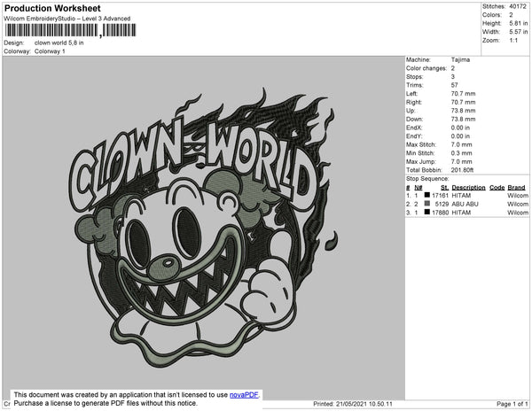532x411 pixels.
Task: Click the width value 5.57 in
Action: click(518, 32)
